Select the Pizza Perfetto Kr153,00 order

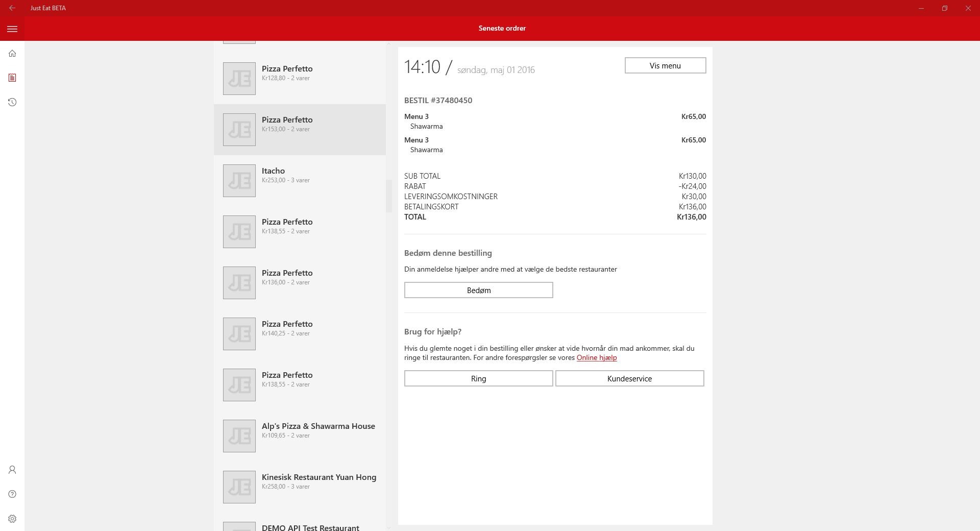pos(300,130)
